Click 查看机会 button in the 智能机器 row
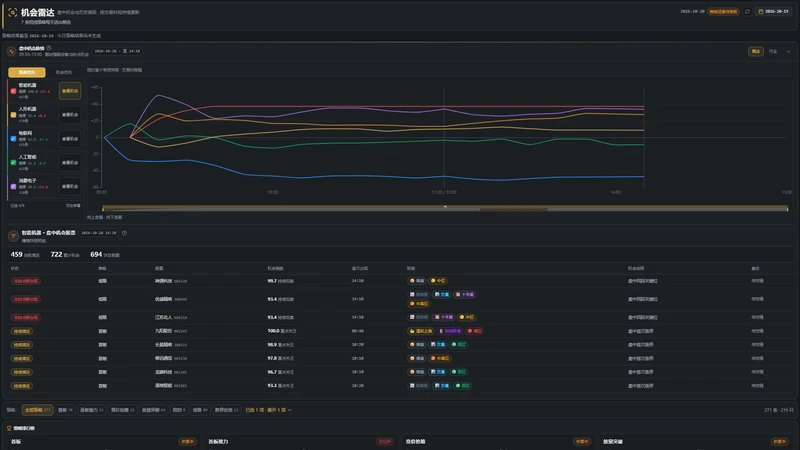This screenshot has height=450, width=800. click(x=70, y=91)
